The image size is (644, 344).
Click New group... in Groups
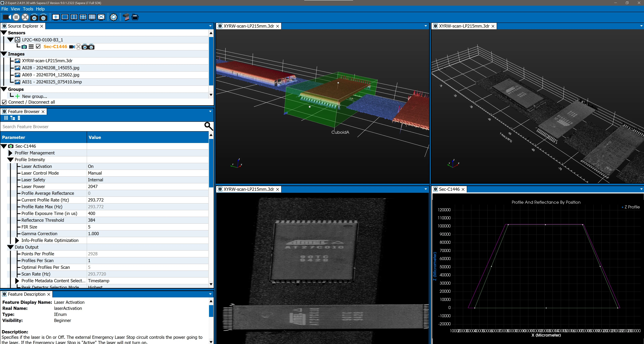[34, 96]
